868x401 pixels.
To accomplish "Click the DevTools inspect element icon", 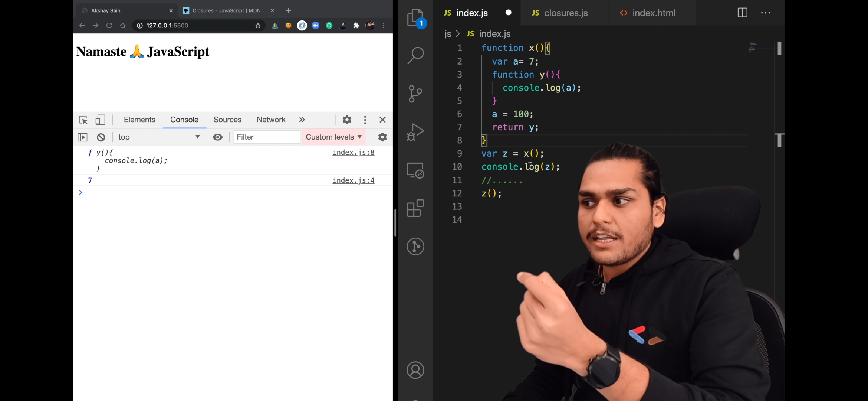I will [83, 120].
